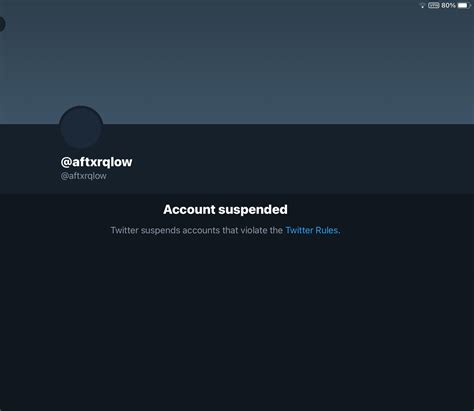
Task: Select the gray @aftxrqlow handle
Action: point(83,176)
